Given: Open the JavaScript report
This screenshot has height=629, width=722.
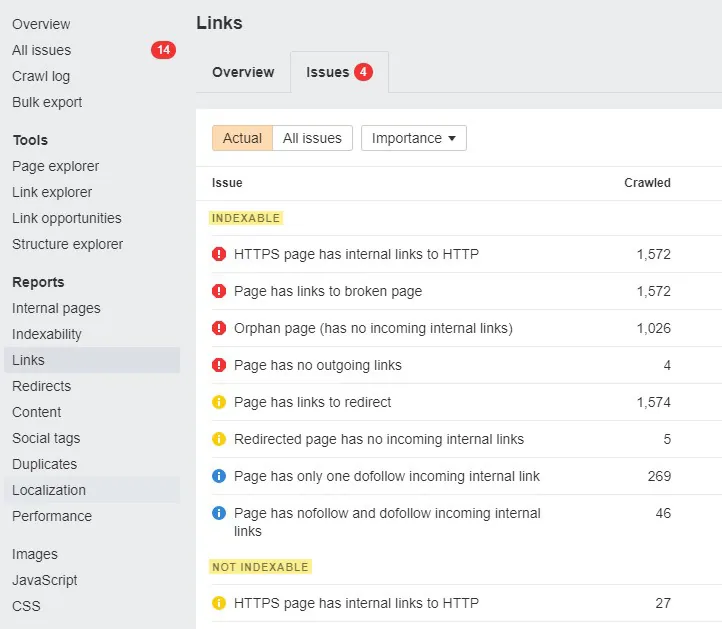Looking at the screenshot, I should click(x=45, y=580).
